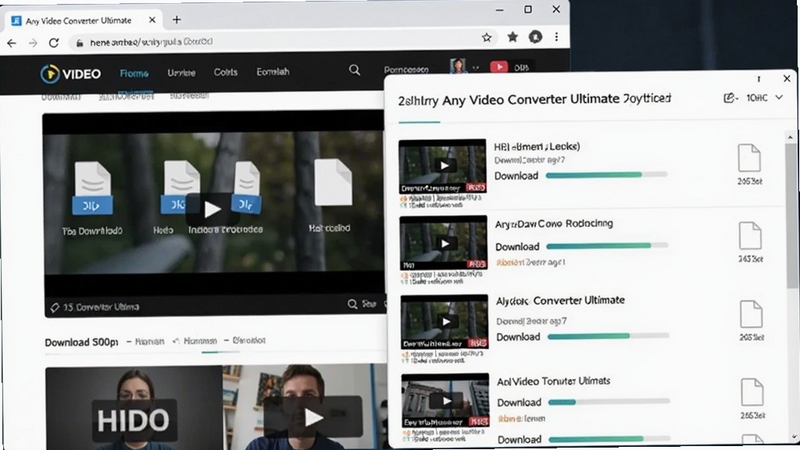Click the Rodocing item download progress bar

pos(607,246)
